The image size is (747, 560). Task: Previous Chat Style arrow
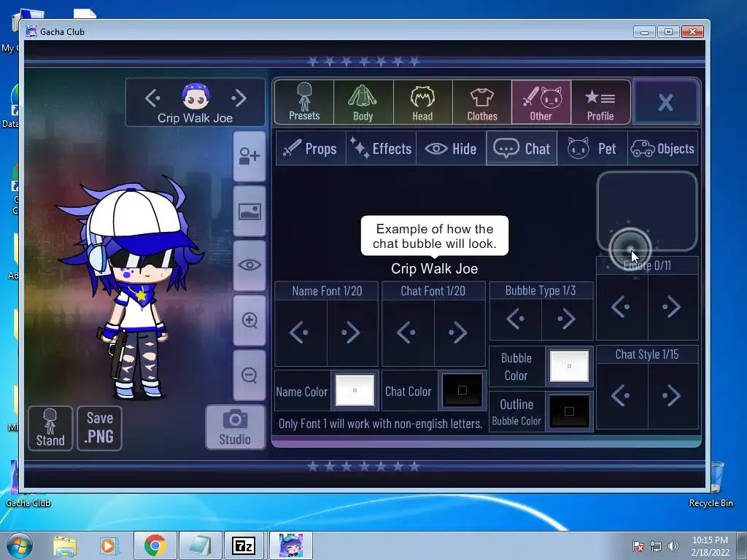click(622, 396)
